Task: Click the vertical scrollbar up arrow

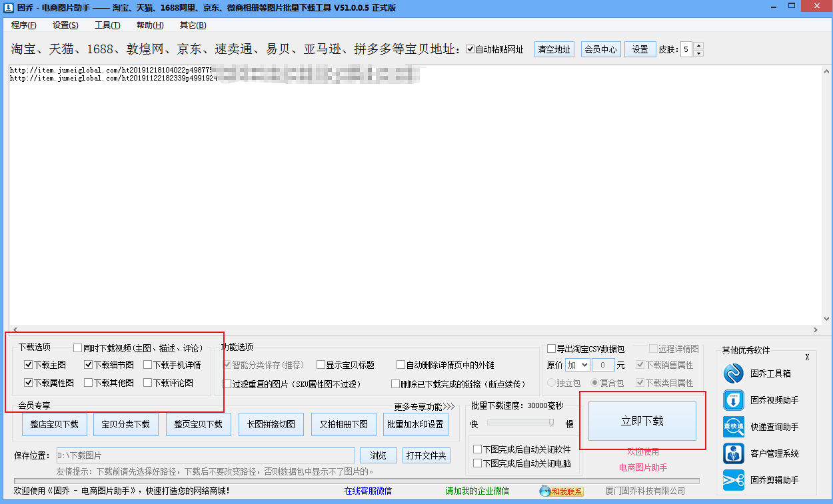Action: tap(826, 70)
